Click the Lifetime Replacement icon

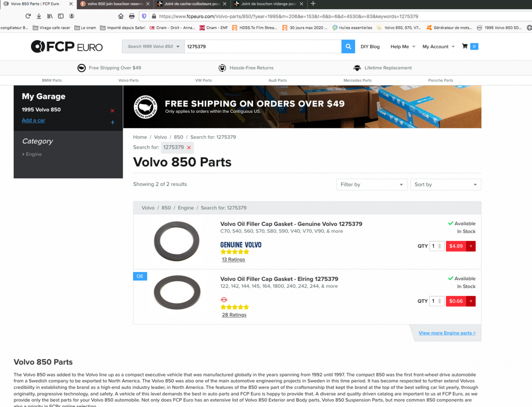[357, 67]
